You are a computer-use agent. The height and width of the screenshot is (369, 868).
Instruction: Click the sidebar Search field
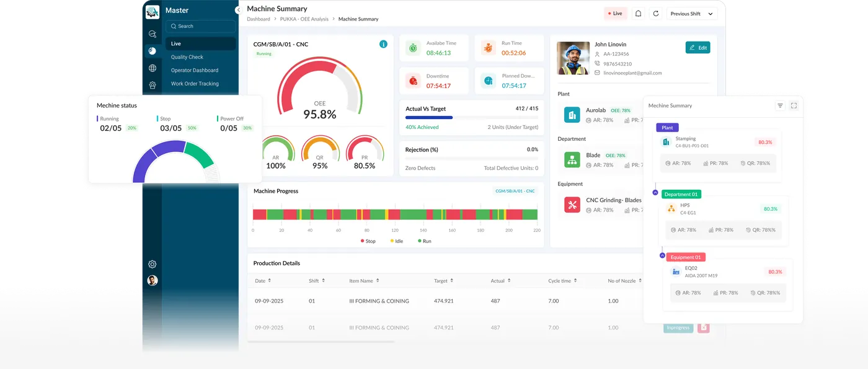click(x=200, y=26)
